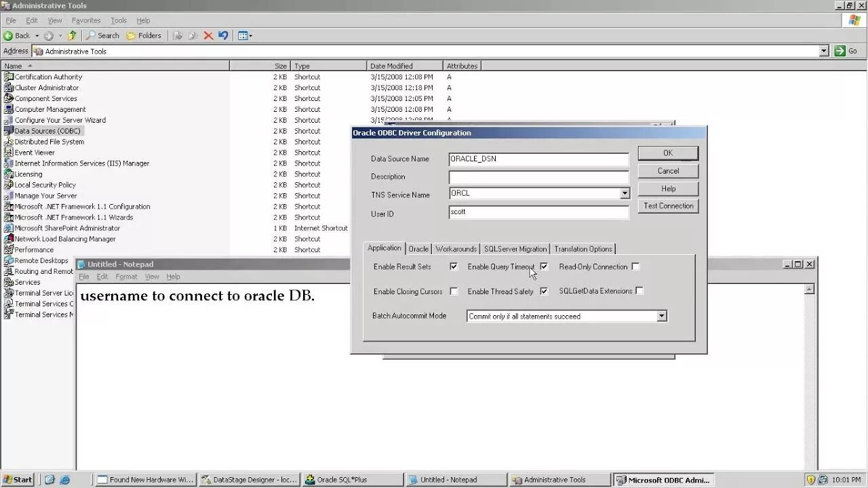Open the Tools menu in Administrative Tools
Viewport: 868px width, 488px height.
click(x=119, y=20)
